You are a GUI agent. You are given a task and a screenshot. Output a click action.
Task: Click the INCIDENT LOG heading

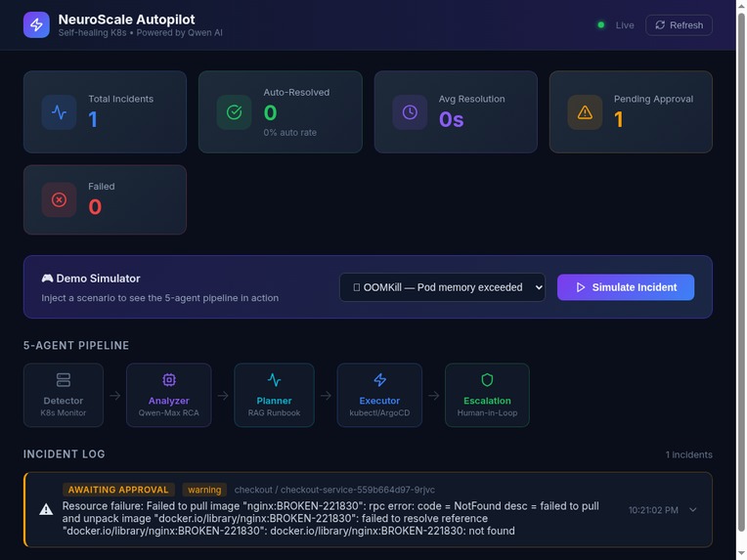pyautogui.click(x=65, y=454)
